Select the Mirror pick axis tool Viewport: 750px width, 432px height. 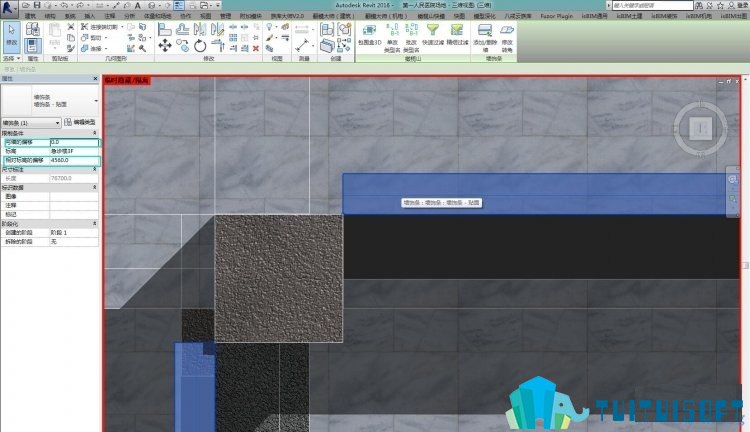(200, 30)
